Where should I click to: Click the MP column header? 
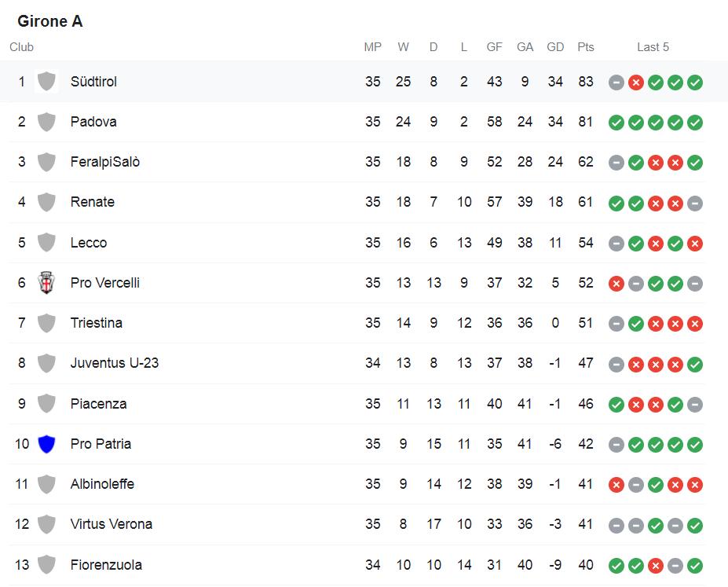tap(373, 47)
